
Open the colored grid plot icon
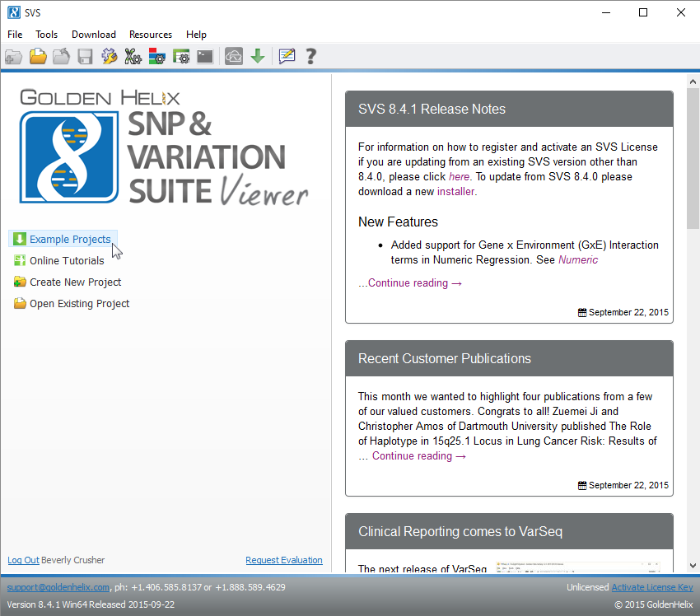156,56
